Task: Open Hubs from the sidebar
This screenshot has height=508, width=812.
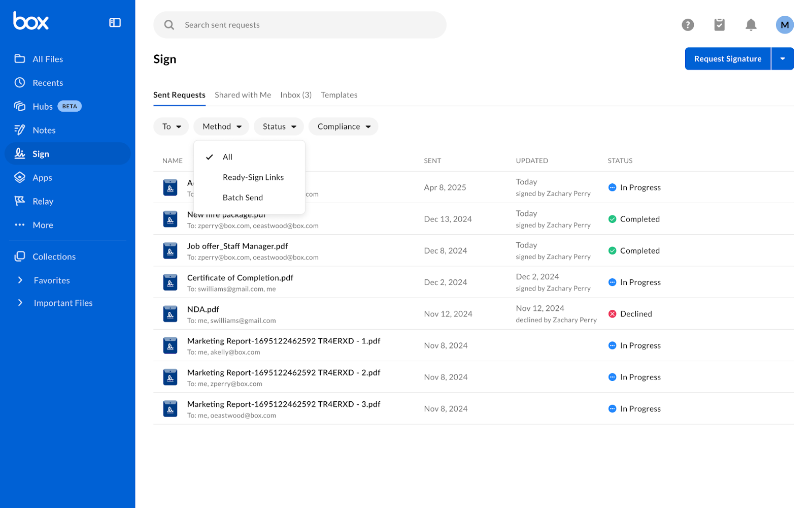Action: pyautogui.click(x=43, y=107)
